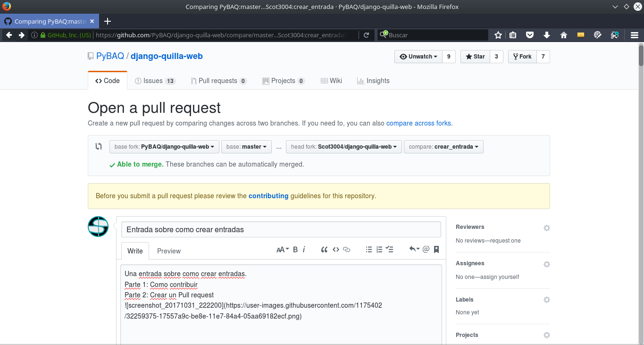
Task: Expand the base fork dropdown
Action: click(164, 147)
